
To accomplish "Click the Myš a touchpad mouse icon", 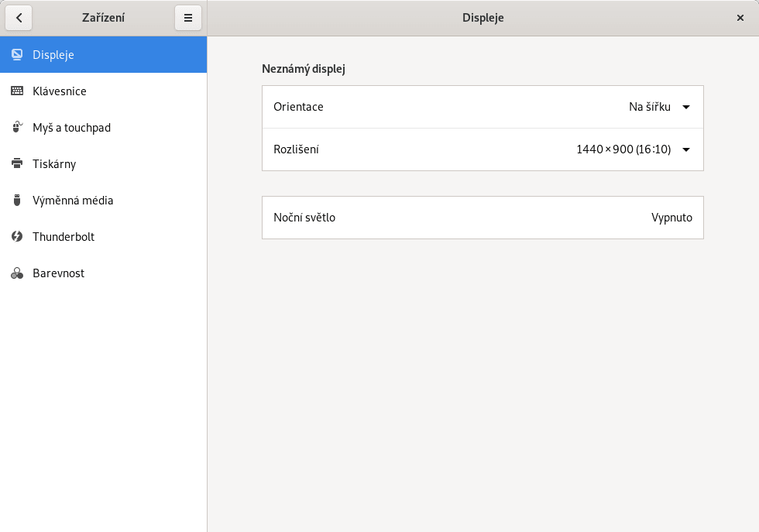I will point(17,128).
